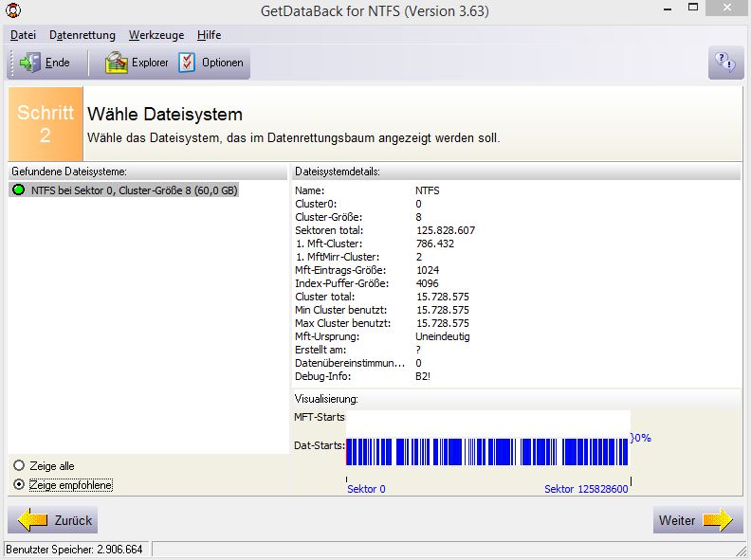This screenshot has height=560, width=751.
Task: Open the Werkzeuge menu
Action: (156, 35)
